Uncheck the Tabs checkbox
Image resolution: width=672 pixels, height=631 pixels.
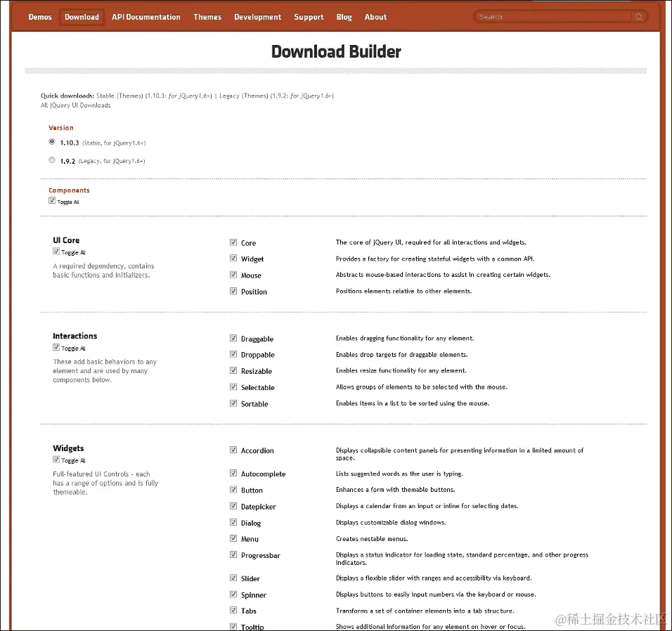pos(233,610)
